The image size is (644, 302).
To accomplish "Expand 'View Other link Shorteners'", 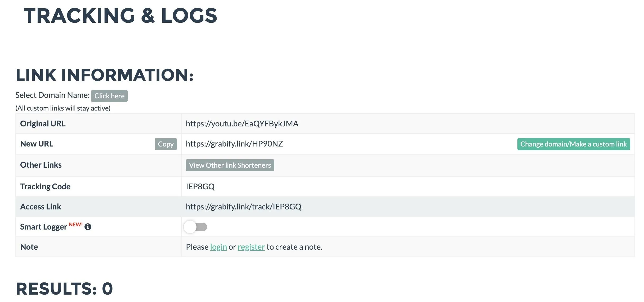I will click(x=230, y=165).
